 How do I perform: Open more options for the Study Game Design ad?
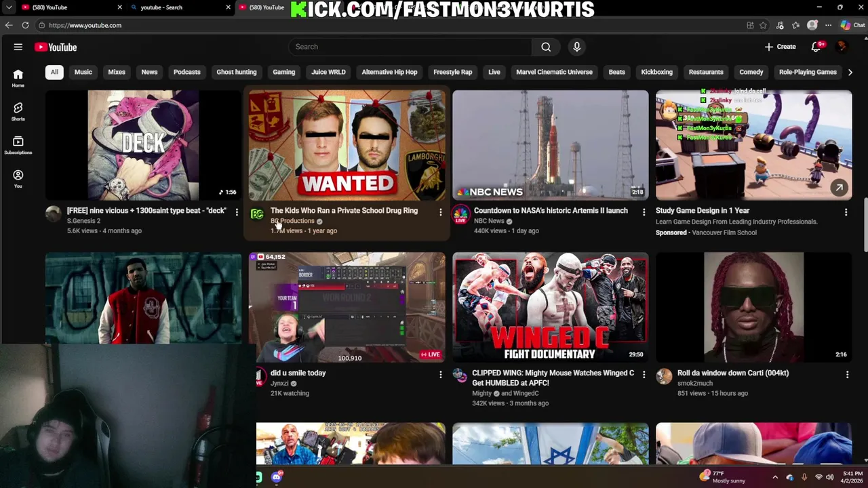coord(846,213)
